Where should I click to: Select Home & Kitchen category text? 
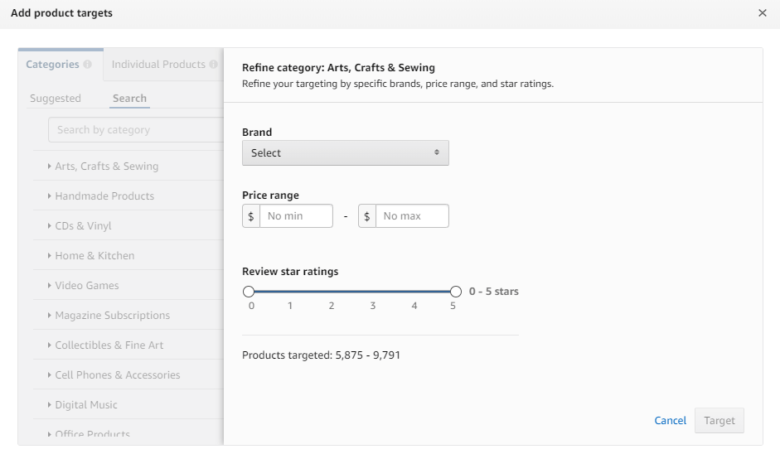point(95,256)
